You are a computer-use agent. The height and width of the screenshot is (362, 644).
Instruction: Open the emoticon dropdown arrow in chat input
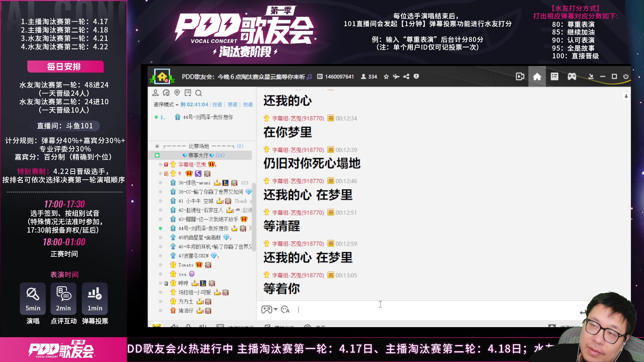276,310
